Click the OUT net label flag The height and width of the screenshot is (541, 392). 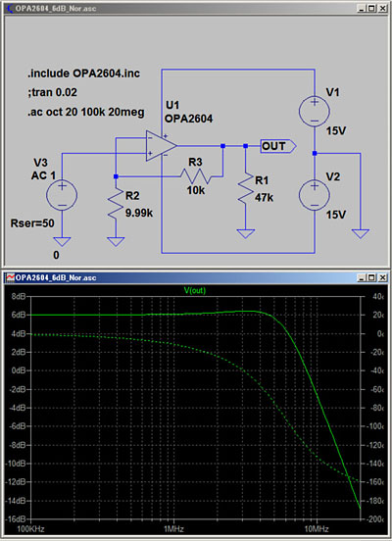[278, 146]
